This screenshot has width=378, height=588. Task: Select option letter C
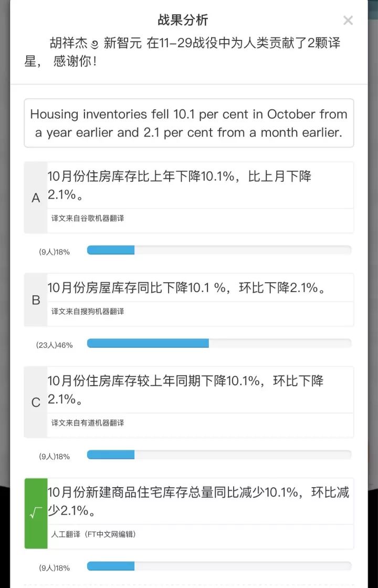pos(36,403)
